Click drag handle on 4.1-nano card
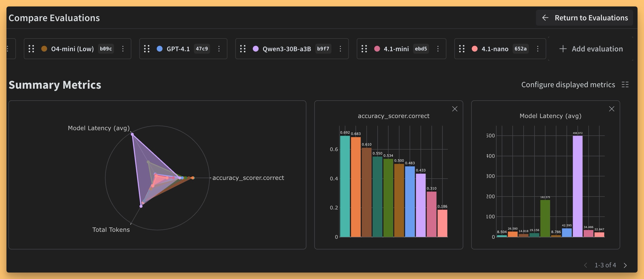Viewport: 644px width, 279px height. point(462,49)
